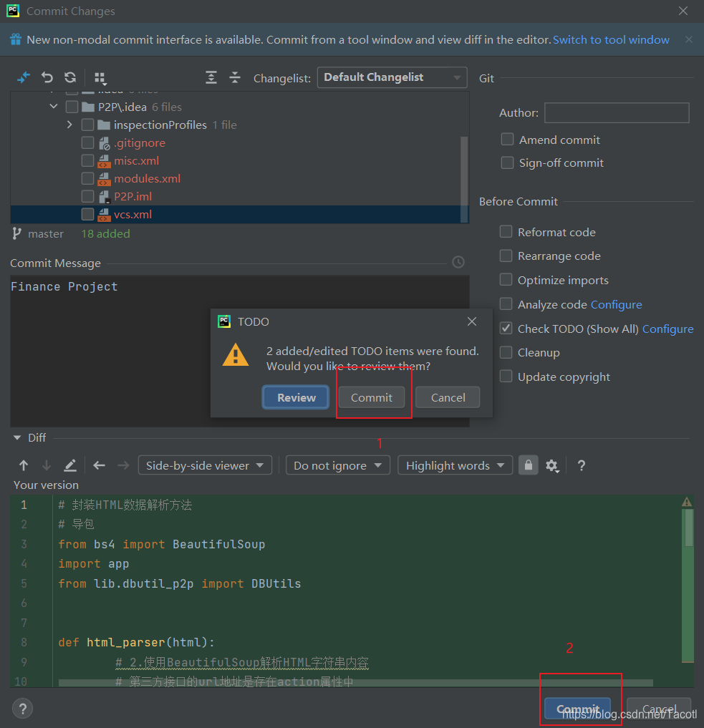Click the previous file left arrow

(99, 465)
